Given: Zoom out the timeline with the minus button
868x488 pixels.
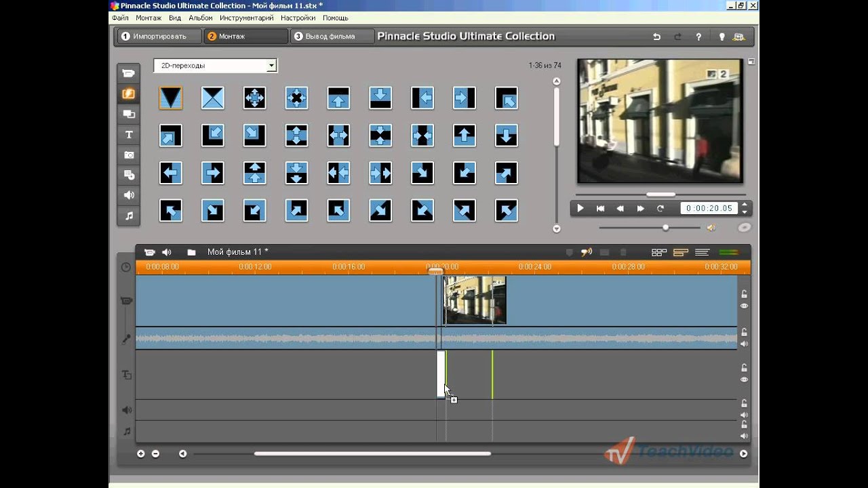Looking at the screenshot, I should [155, 454].
